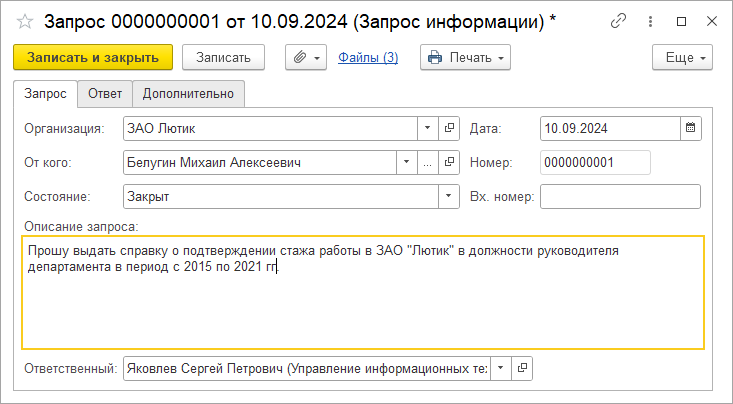The width and height of the screenshot is (733, 404).
Task: Switch to the Дополнительно tab
Action: coord(188,94)
